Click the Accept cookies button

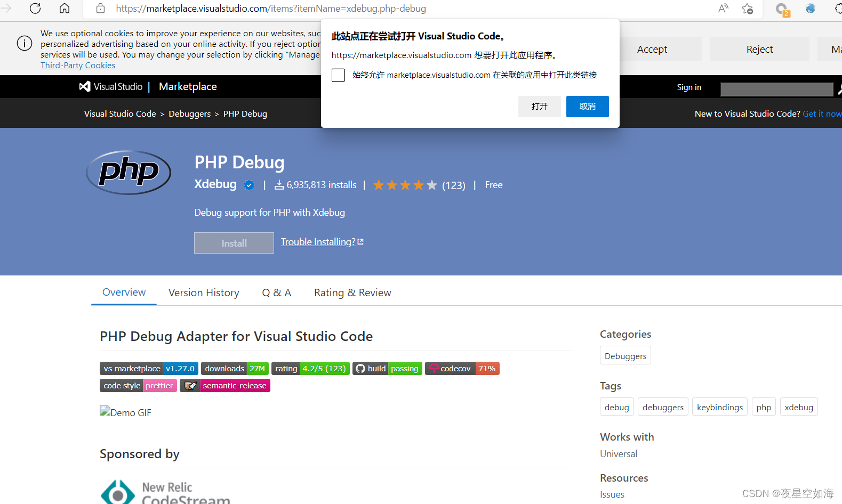(652, 49)
